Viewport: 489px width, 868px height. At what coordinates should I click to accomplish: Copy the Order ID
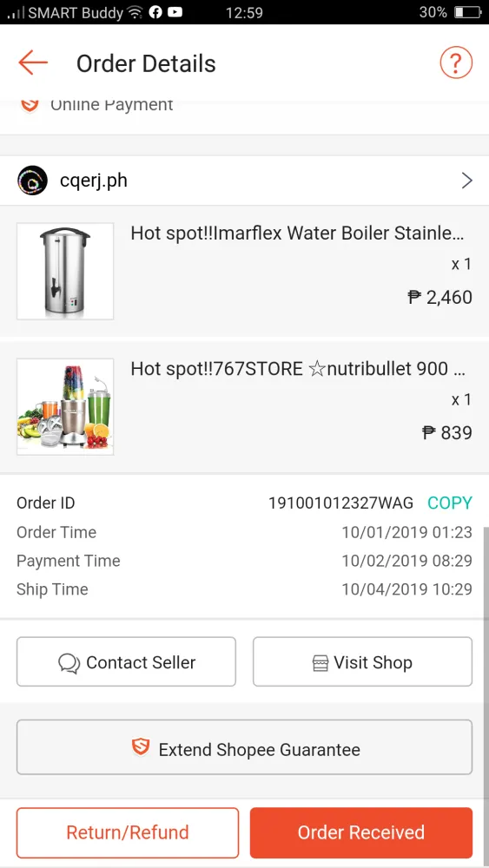(450, 503)
